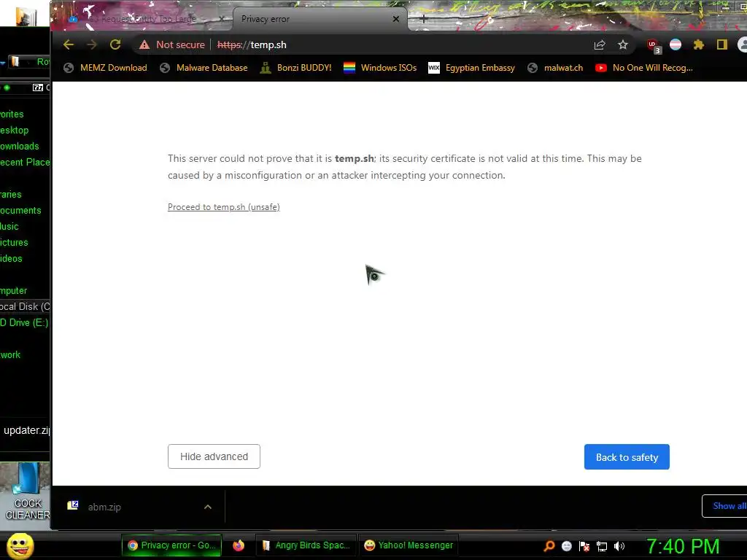The height and width of the screenshot is (560, 747).
Task: Reload the temp.sh page
Action: click(115, 44)
